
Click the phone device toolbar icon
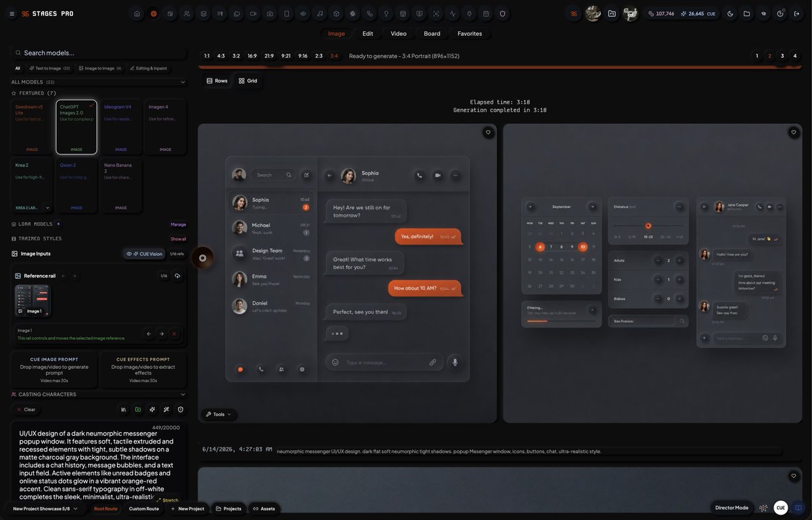(287, 14)
